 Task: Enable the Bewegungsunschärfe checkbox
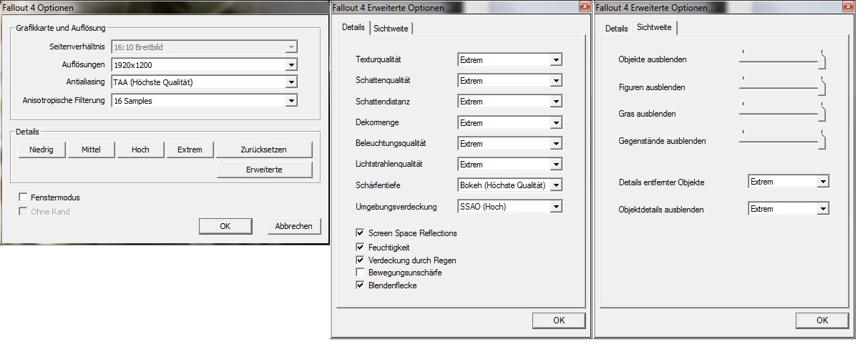360,273
